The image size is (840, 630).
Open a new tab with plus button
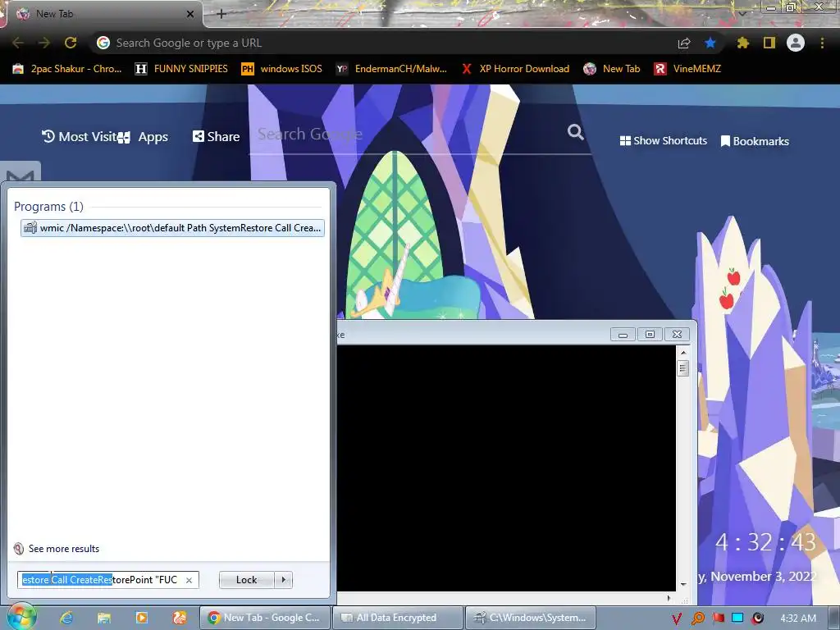[x=221, y=14]
